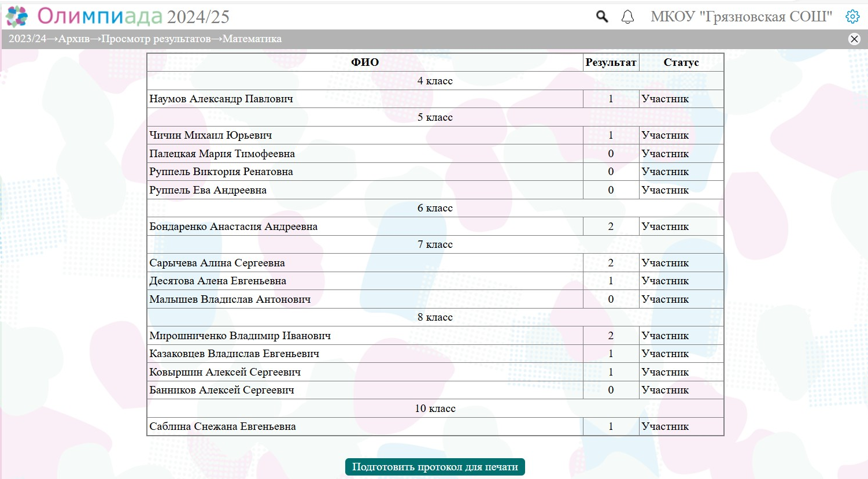Click result 0 for Банников Алексей
This screenshot has width=868, height=479.
611,390
